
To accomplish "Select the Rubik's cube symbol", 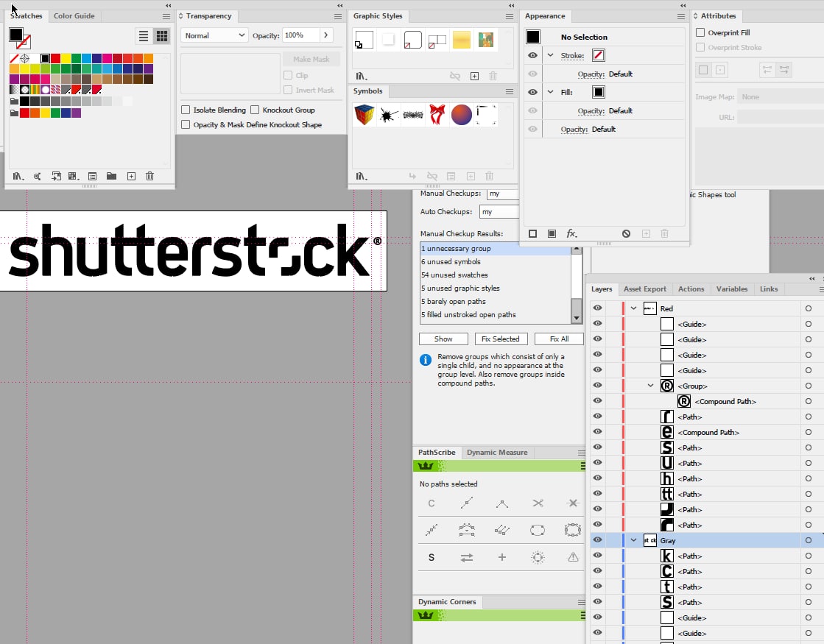I will [365, 115].
